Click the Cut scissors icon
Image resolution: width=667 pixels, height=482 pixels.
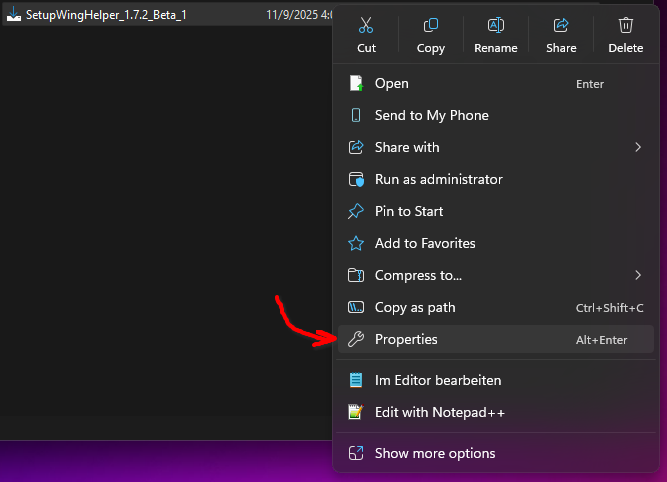(366, 26)
